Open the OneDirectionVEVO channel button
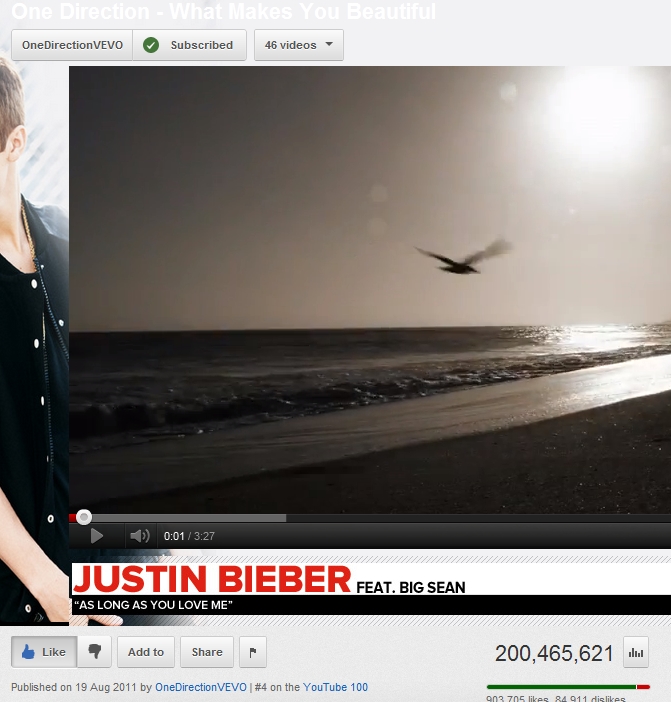This screenshot has height=702, width=671. (x=72, y=45)
